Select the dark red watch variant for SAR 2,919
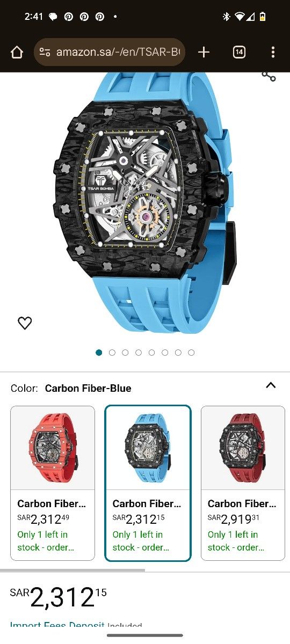290x644 pixels. click(x=243, y=483)
